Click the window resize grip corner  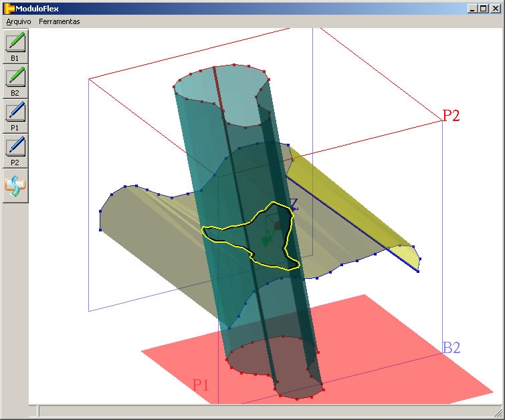coord(499,414)
